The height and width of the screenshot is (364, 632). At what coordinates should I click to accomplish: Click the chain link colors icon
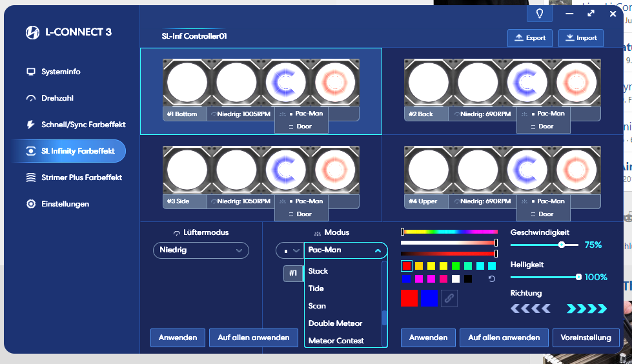point(449,298)
